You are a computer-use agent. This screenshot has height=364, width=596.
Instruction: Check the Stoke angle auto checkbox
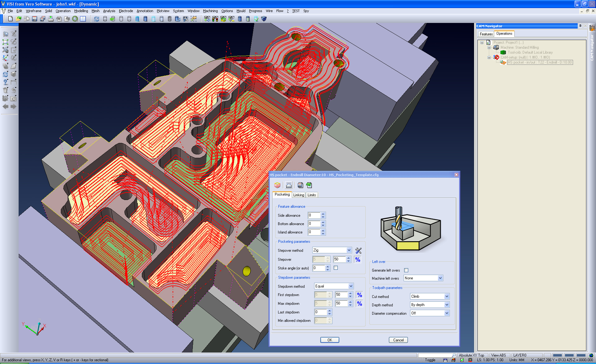click(x=336, y=268)
